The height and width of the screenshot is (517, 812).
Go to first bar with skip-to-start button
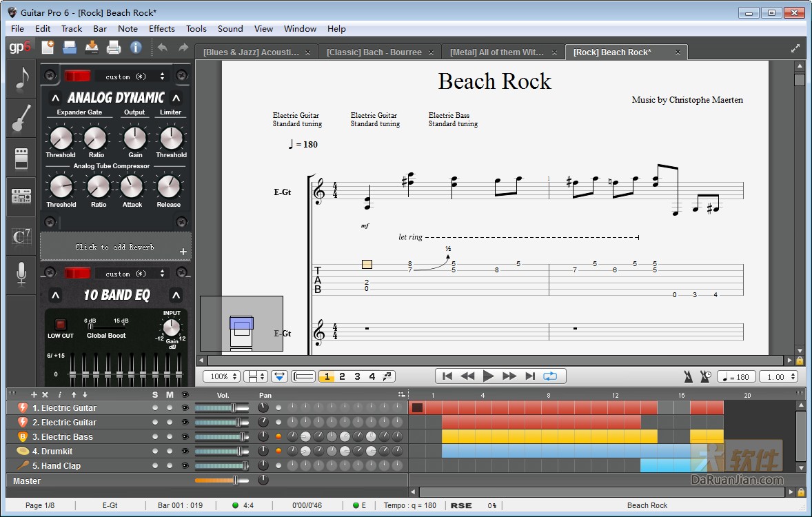point(447,376)
